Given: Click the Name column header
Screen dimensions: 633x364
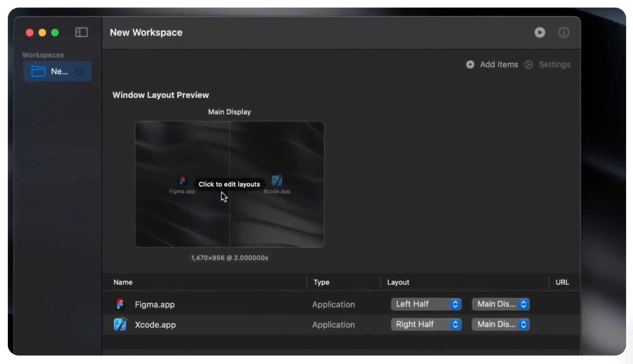Looking at the screenshot, I should click(123, 282).
